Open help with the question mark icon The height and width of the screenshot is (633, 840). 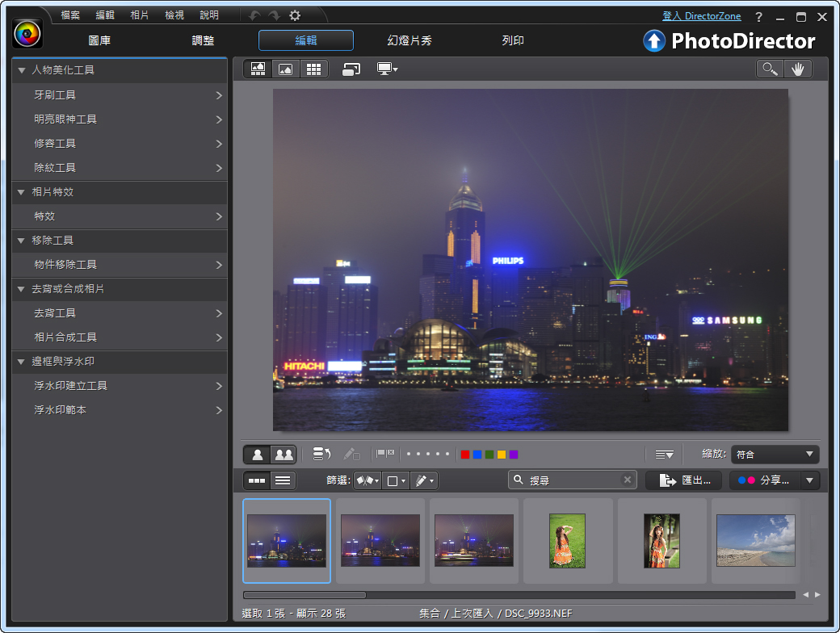758,17
